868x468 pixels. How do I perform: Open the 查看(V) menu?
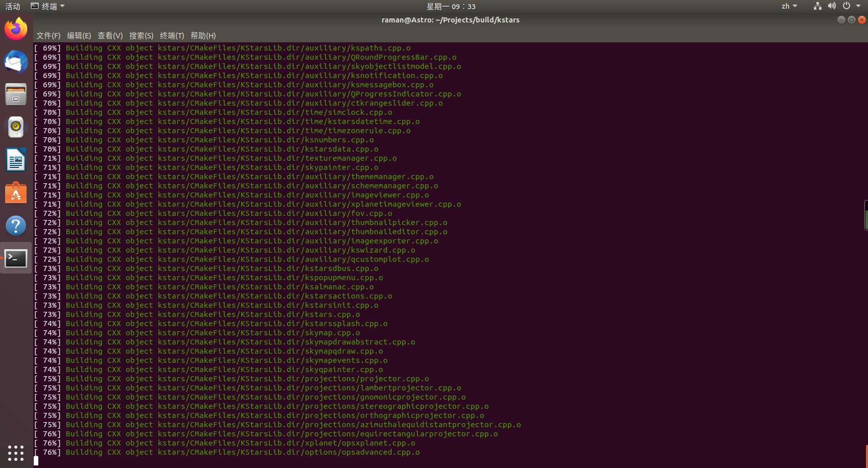coord(110,36)
